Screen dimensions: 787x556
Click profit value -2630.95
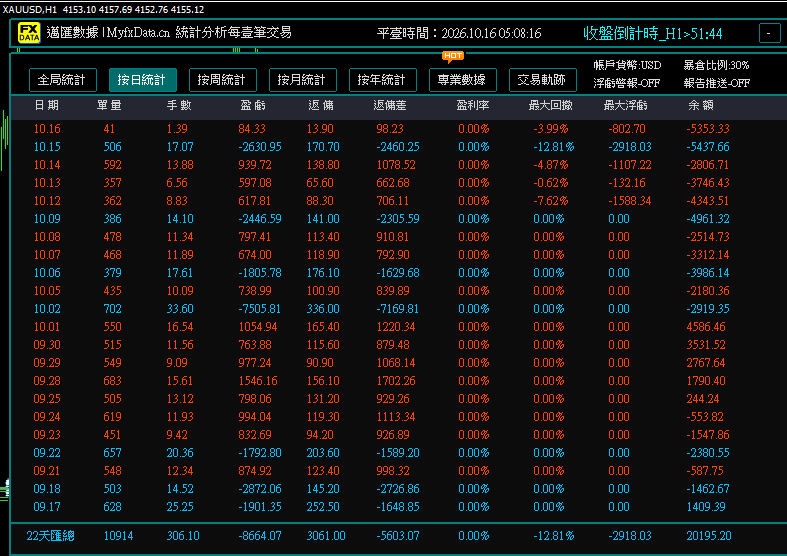tap(259, 147)
